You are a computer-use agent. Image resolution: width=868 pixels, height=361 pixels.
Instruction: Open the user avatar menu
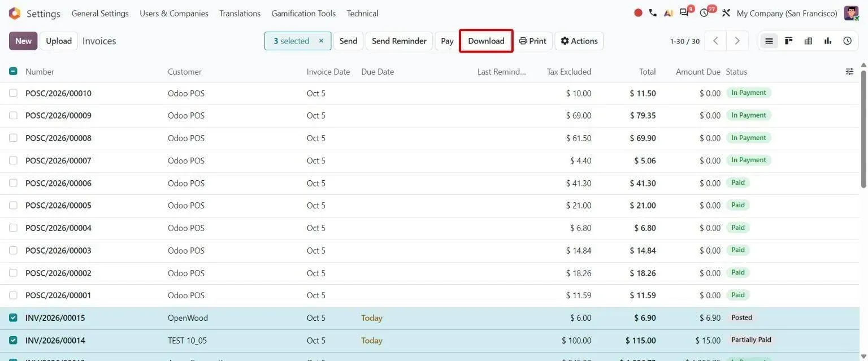(851, 13)
